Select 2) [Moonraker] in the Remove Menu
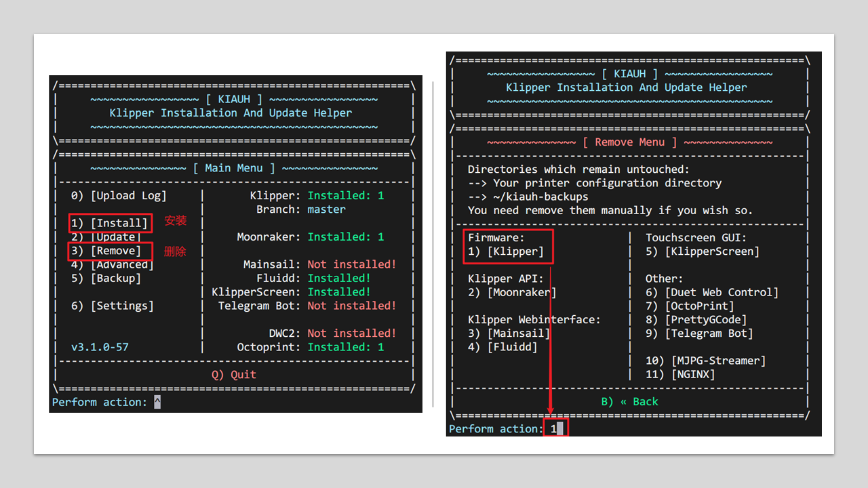Viewport: 868px width, 488px height. coord(512,293)
